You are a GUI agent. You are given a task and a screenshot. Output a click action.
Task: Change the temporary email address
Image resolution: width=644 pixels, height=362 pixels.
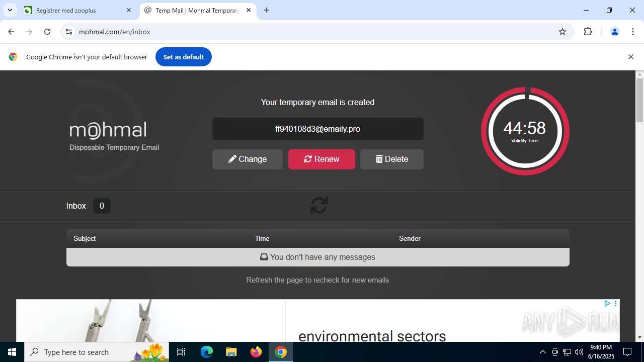point(248,159)
